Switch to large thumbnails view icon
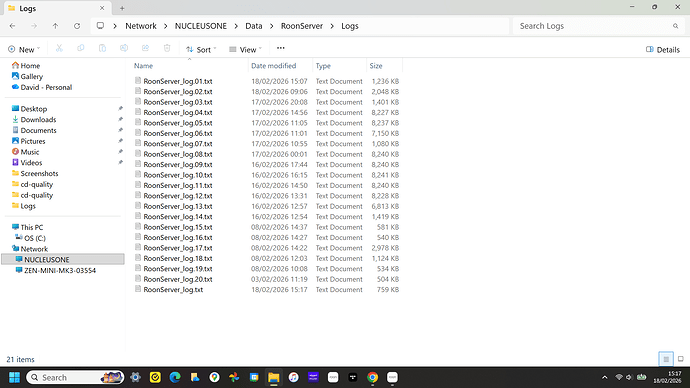Screen dimensions: 690x388 (681, 359)
